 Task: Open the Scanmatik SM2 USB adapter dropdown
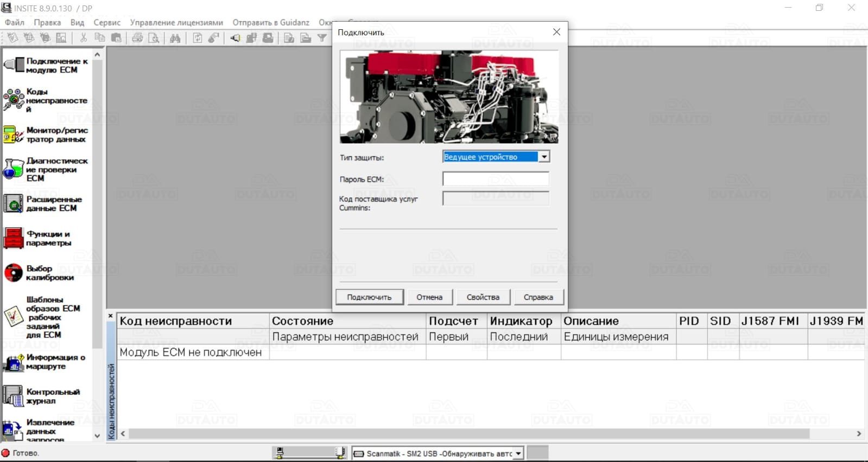tap(518, 453)
